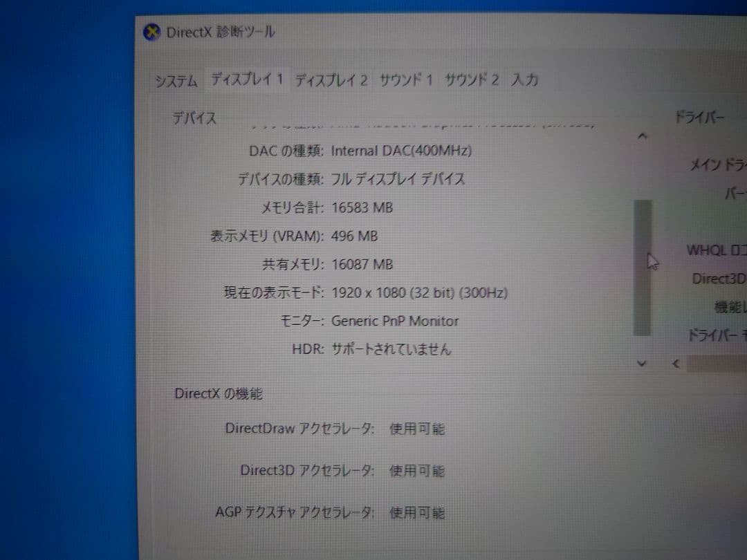This screenshot has width=747, height=560.
Task: Click the device list scroll down arrow
Action: 642,364
